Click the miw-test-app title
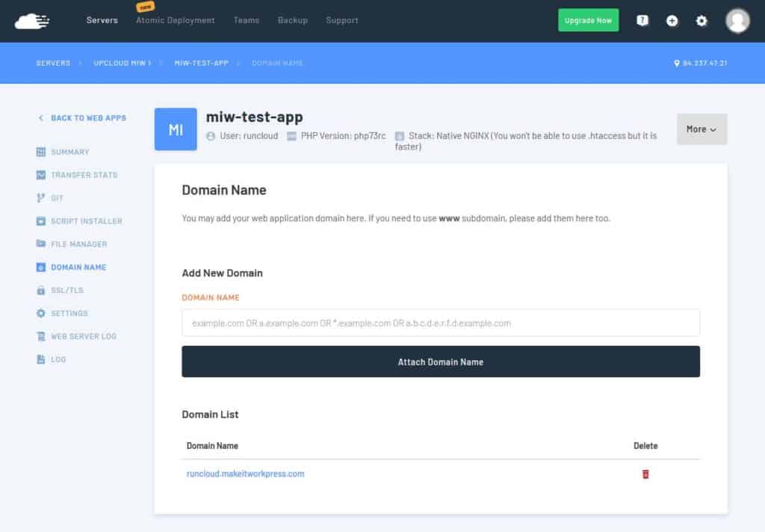Viewport: 765px width, 532px height. point(254,117)
